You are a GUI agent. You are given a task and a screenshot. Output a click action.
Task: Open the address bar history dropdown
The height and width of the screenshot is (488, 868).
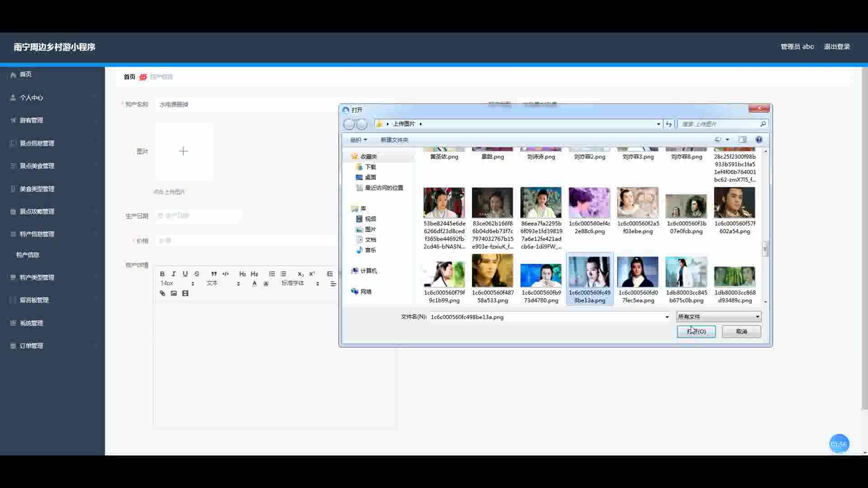coord(658,124)
